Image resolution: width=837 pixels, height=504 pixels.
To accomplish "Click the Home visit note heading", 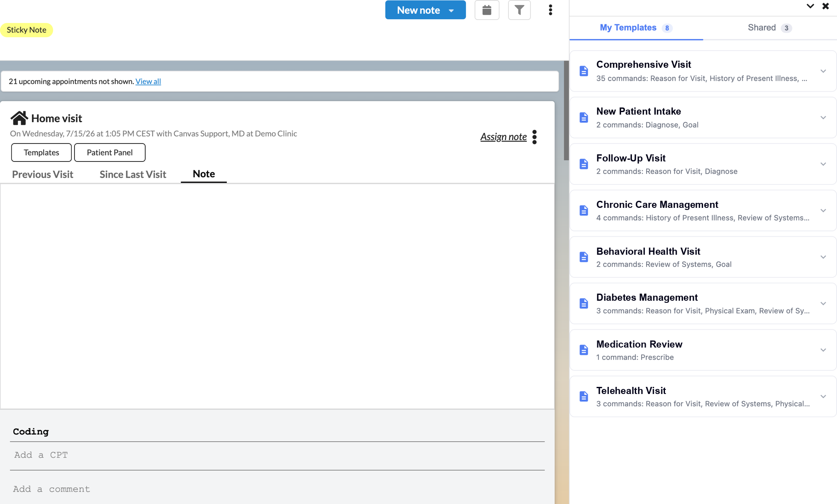I will coord(56,118).
